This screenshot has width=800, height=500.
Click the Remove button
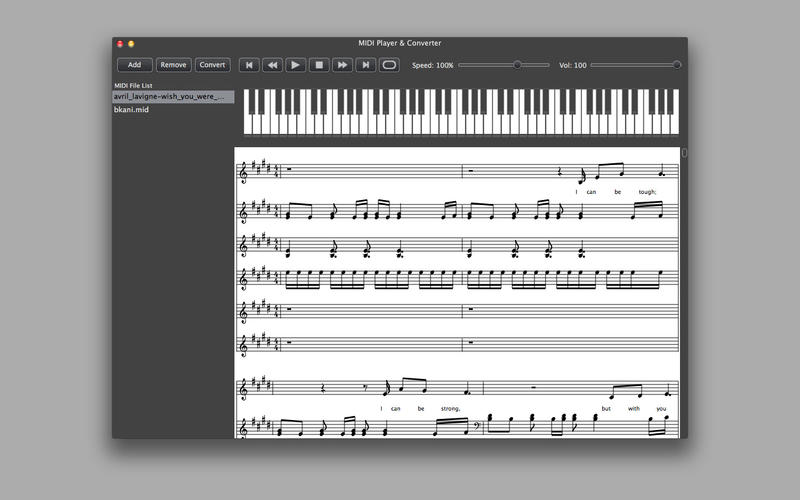point(173,65)
